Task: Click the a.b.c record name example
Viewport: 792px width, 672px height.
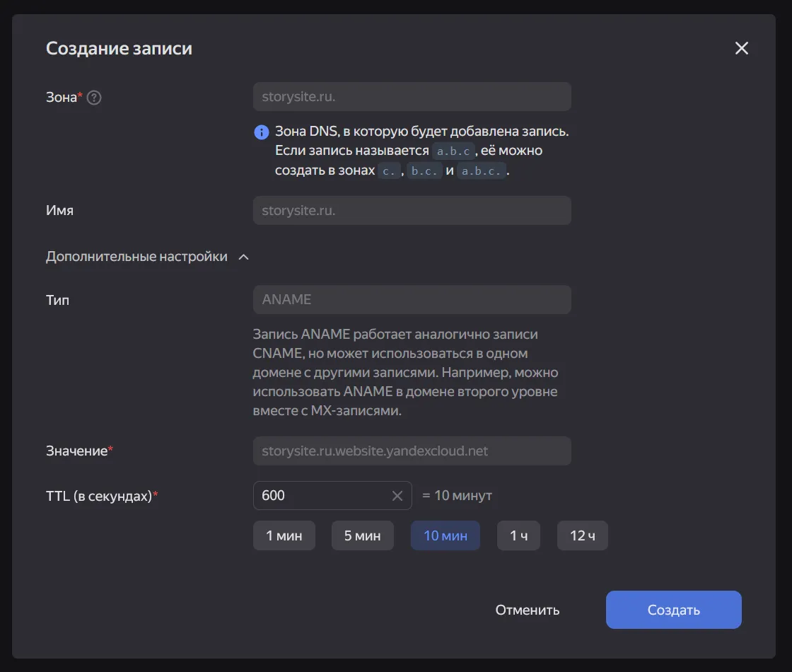Action: tap(454, 151)
